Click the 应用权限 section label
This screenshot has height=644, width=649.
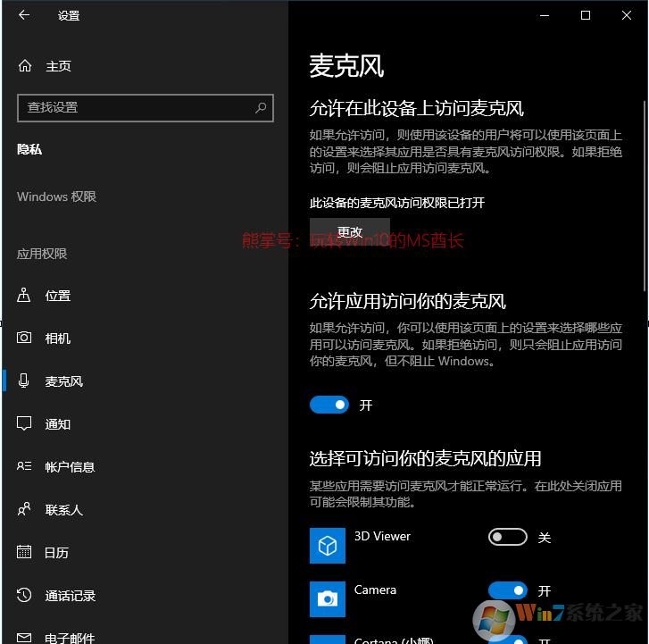point(42,254)
